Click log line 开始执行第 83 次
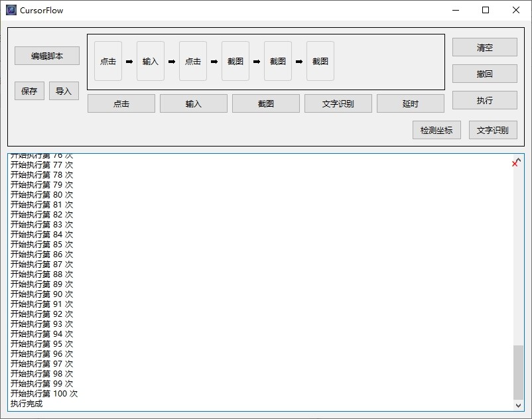The width and height of the screenshot is (532, 419). tap(42, 225)
